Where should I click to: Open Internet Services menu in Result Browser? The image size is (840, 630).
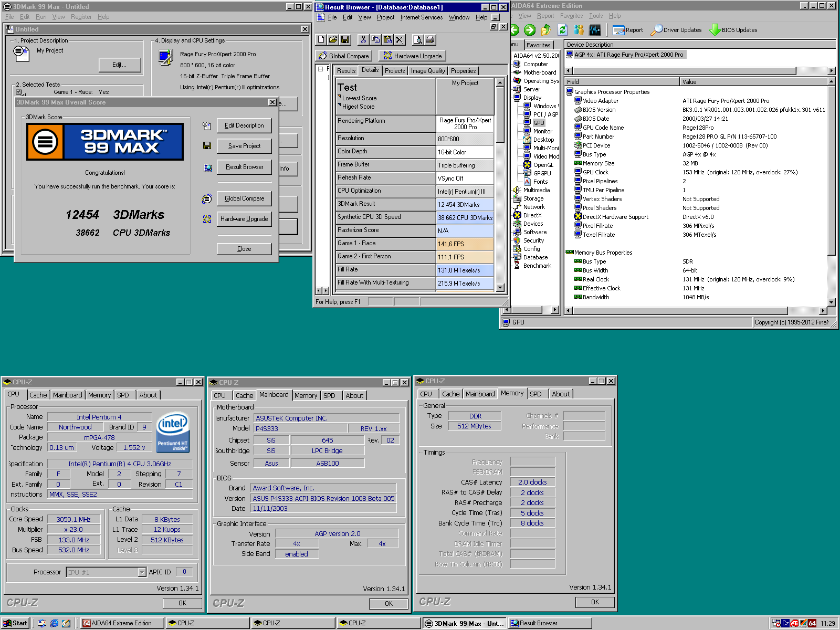[x=422, y=17]
